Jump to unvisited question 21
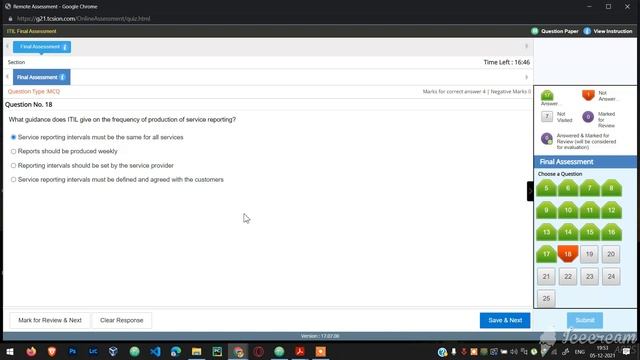This screenshot has height=360, width=640. (x=546, y=276)
